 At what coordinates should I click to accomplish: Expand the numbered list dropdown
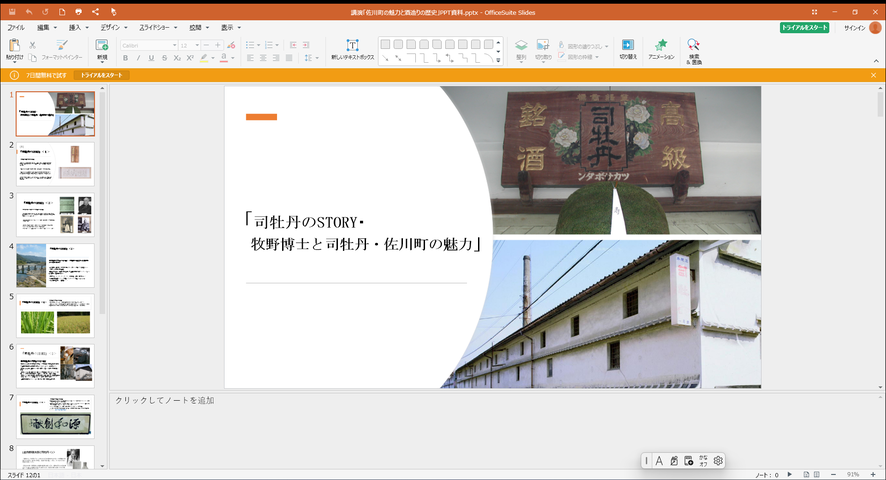(x=277, y=45)
